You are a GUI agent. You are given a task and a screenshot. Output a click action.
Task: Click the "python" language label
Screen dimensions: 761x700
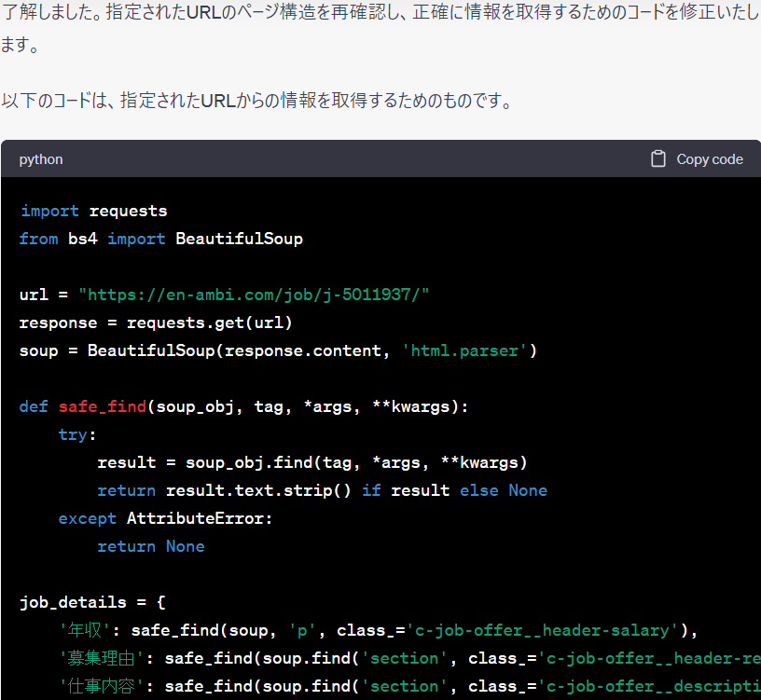click(41, 159)
